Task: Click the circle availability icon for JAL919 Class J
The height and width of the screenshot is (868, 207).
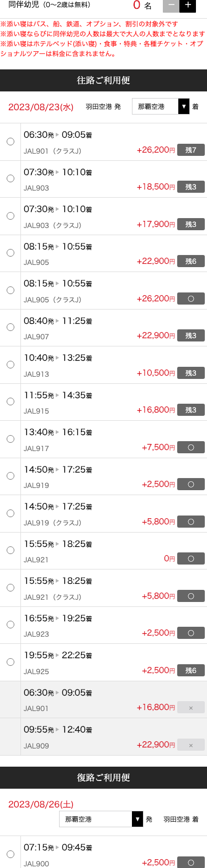Action: (191, 522)
